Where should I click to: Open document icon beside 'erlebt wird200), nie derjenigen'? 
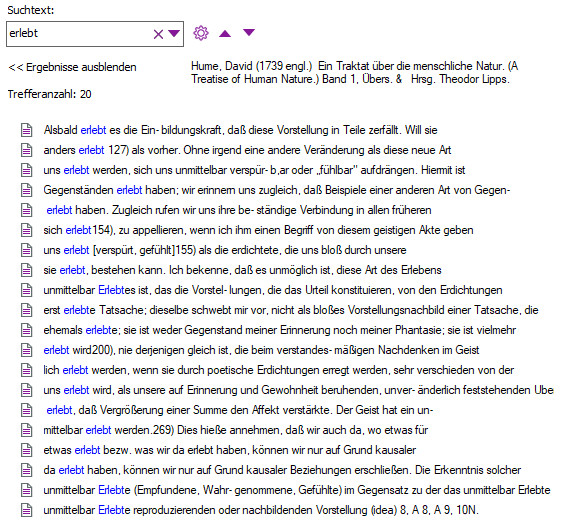27,350
